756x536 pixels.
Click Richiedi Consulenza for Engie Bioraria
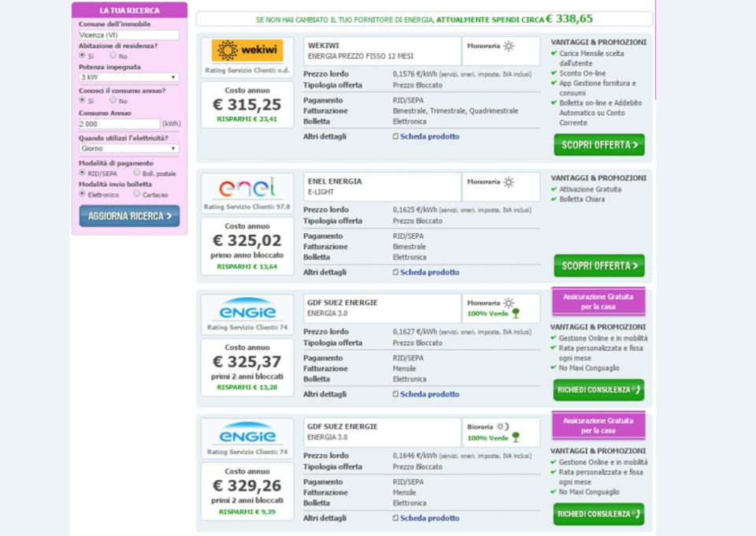598,514
